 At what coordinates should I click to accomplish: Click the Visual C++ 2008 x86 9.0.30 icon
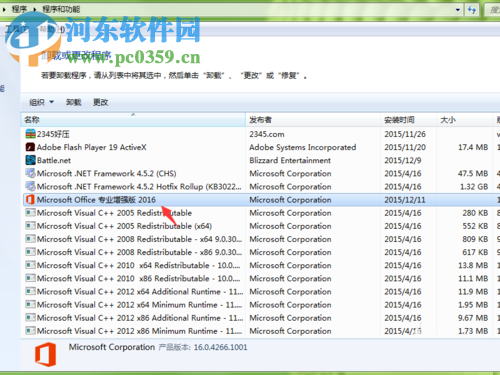click(x=30, y=252)
